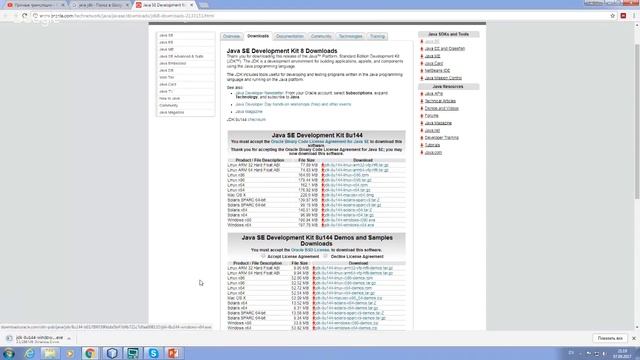This screenshot has height=360, width=640.
Task: Click the browser address bar URL
Action: point(127,16)
